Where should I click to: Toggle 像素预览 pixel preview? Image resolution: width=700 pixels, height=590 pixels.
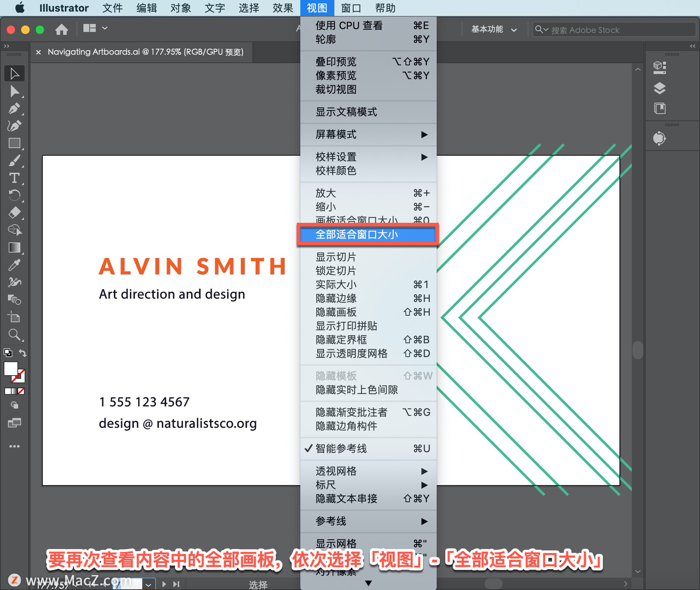[368, 75]
